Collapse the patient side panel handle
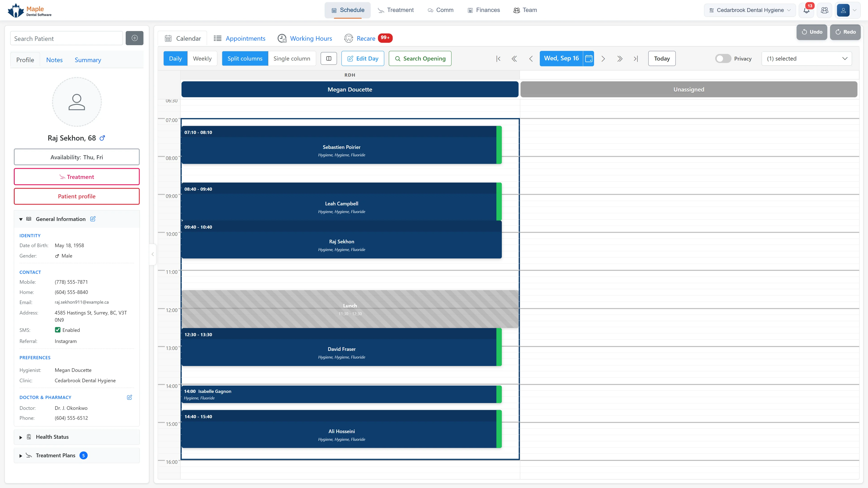 [153, 254]
